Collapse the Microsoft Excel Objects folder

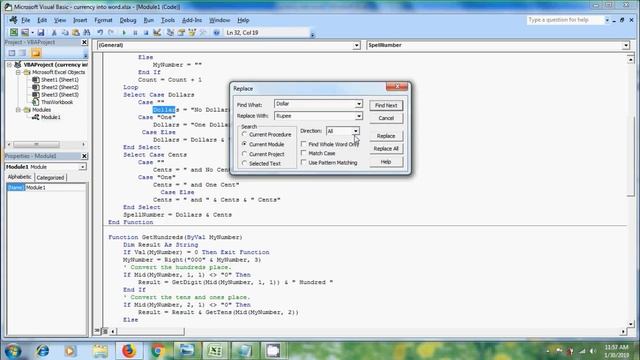click(18, 72)
